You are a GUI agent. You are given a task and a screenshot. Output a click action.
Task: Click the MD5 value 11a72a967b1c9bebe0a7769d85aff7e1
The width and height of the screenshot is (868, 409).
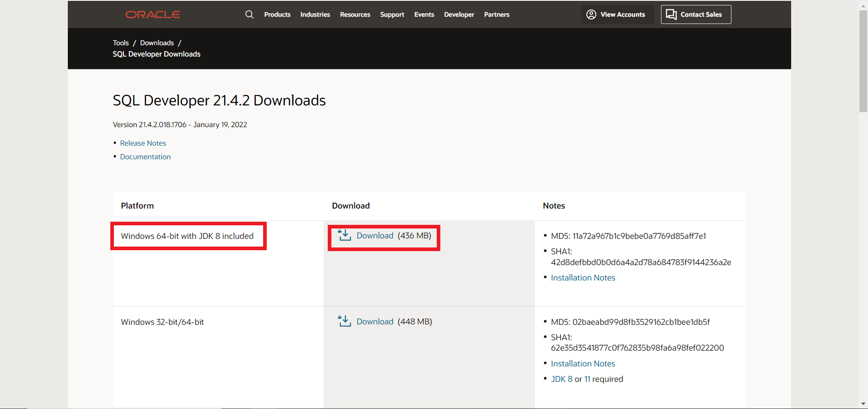pos(639,236)
